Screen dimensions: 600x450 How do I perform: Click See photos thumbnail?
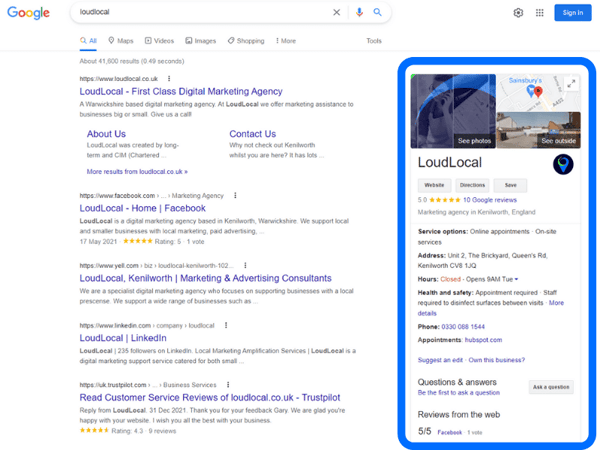click(453, 111)
